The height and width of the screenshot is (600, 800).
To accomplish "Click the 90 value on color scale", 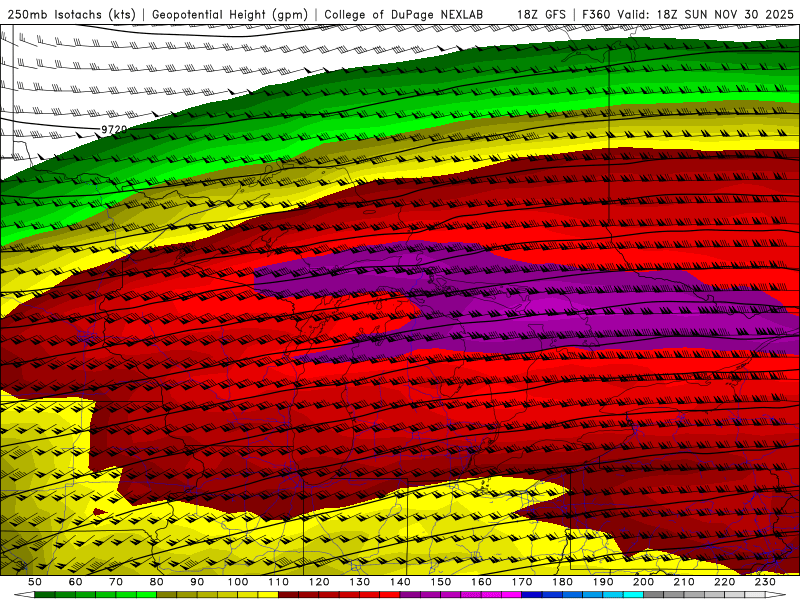I will 197,582.
